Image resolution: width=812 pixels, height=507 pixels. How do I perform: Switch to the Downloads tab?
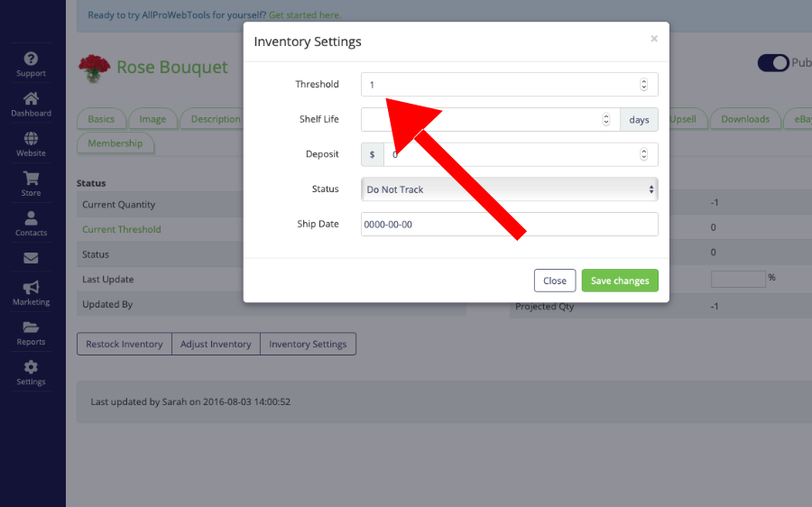744,119
